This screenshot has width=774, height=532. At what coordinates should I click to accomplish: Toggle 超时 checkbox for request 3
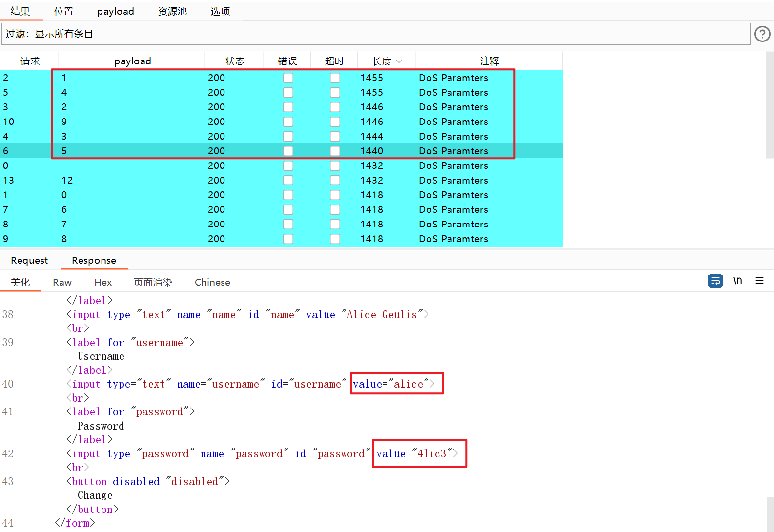pos(335,107)
